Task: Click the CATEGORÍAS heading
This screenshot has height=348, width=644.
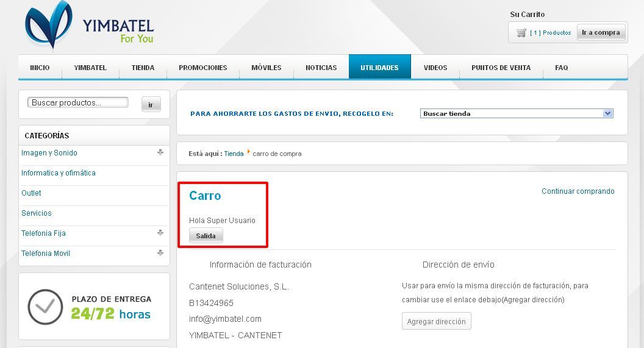Action: [47, 135]
